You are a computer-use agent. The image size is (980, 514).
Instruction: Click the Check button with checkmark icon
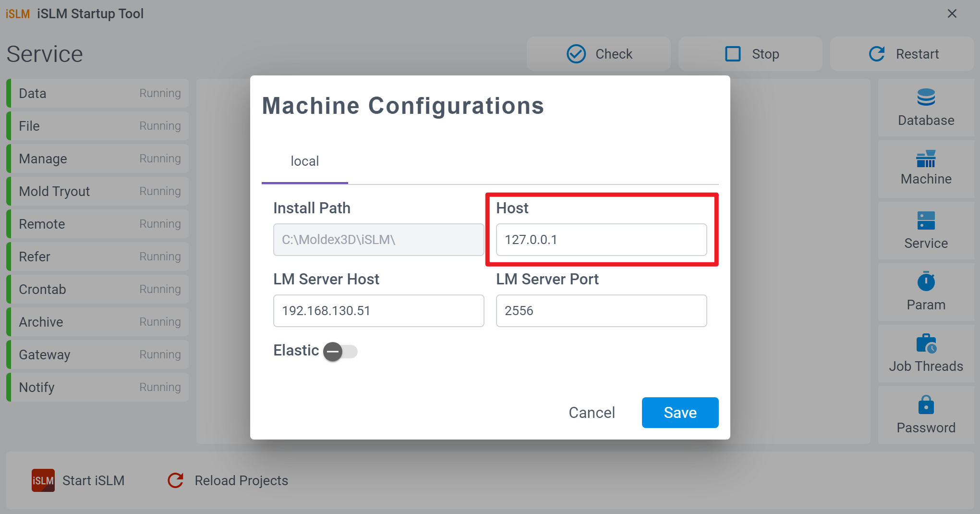click(x=598, y=54)
